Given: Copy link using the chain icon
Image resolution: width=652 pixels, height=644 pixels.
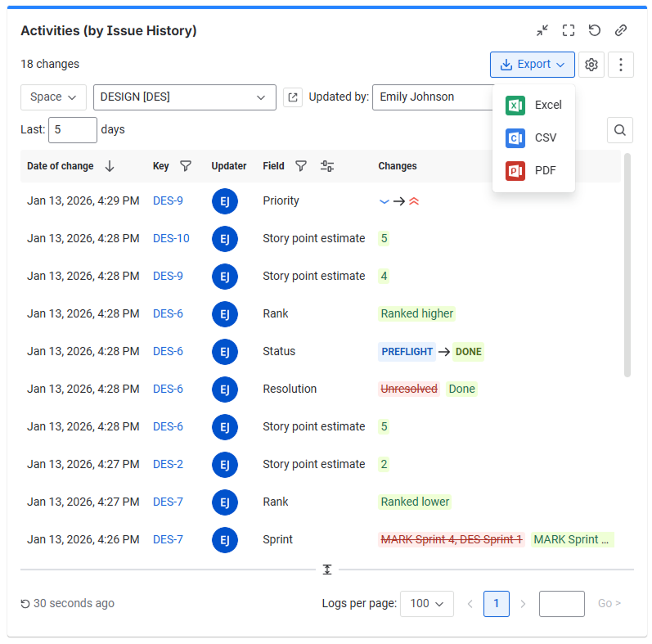Looking at the screenshot, I should (x=621, y=30).
